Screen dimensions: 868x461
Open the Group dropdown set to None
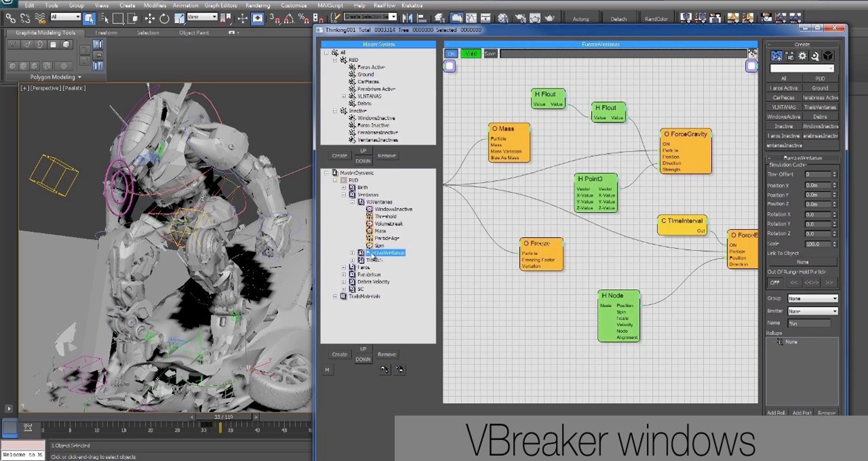tap(812, 299)
